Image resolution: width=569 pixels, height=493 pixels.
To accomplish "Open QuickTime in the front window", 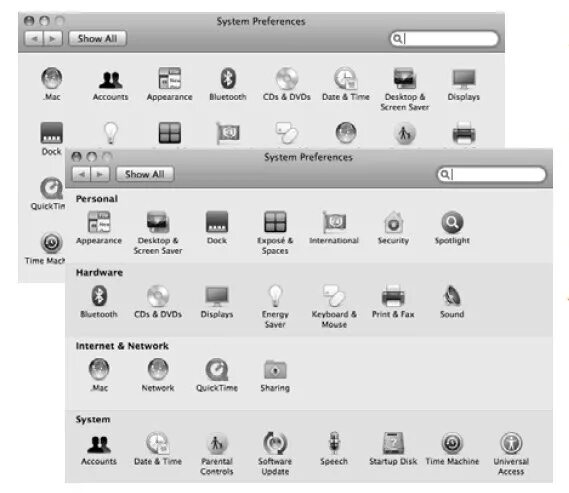I will click(x=217, y=375).
